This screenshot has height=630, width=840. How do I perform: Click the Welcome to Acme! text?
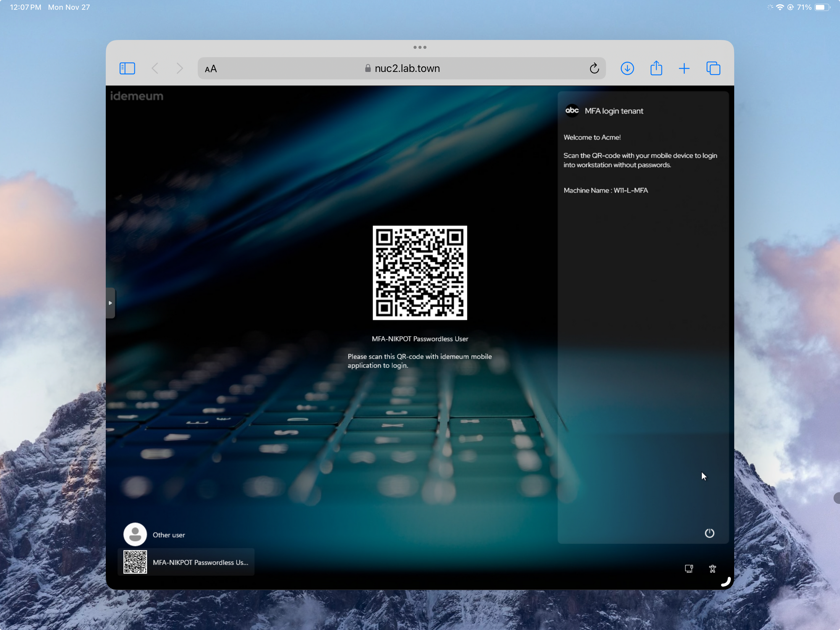pos(592,137)
